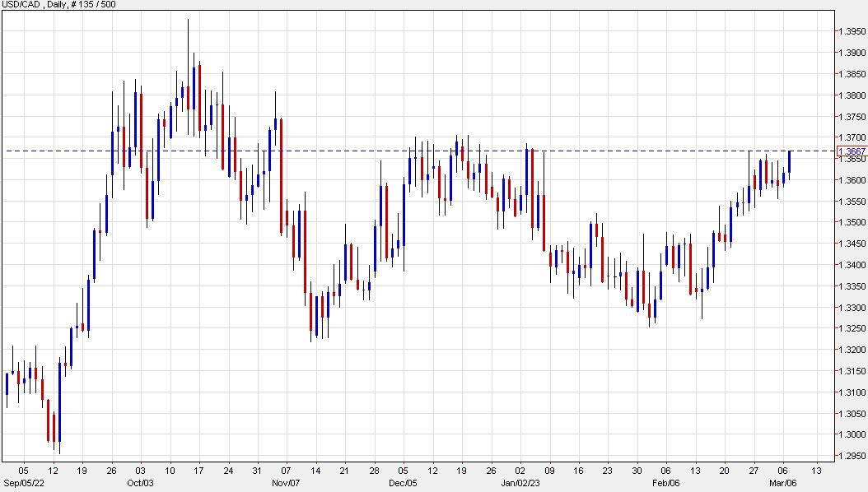Click the USD/CAD chart title
The height and width of the screenshot is (492, 868).
pyautogui.click(x=23, y=4)
